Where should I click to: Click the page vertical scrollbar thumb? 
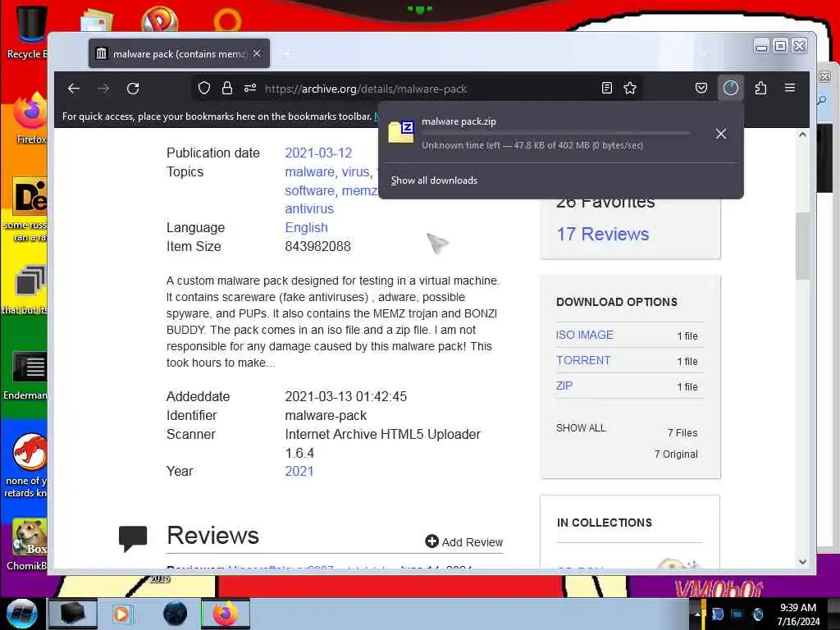pyautogui.click(x=802, y=246)
